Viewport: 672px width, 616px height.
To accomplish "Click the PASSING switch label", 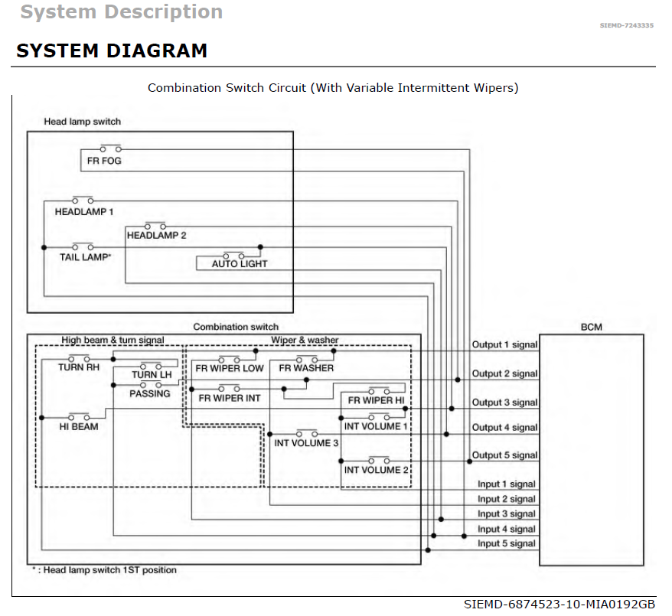I will [149, 393].
